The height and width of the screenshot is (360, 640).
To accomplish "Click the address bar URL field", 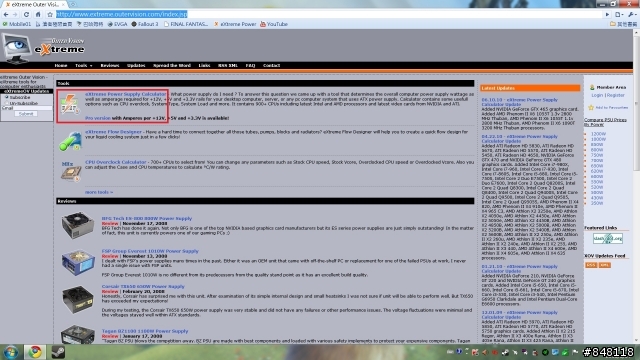I will pyautogui.click(x=329, y=14).
